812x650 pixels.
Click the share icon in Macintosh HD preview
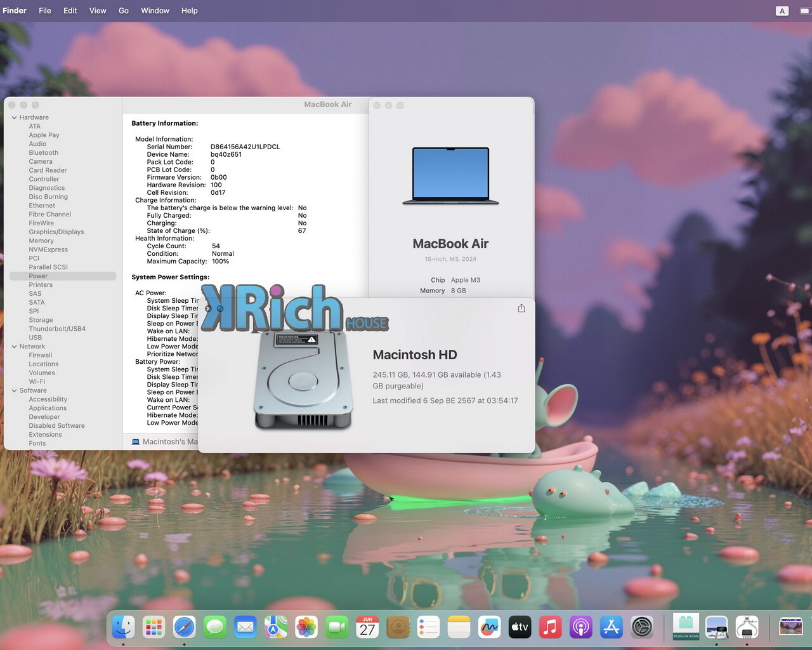[521, 308]
